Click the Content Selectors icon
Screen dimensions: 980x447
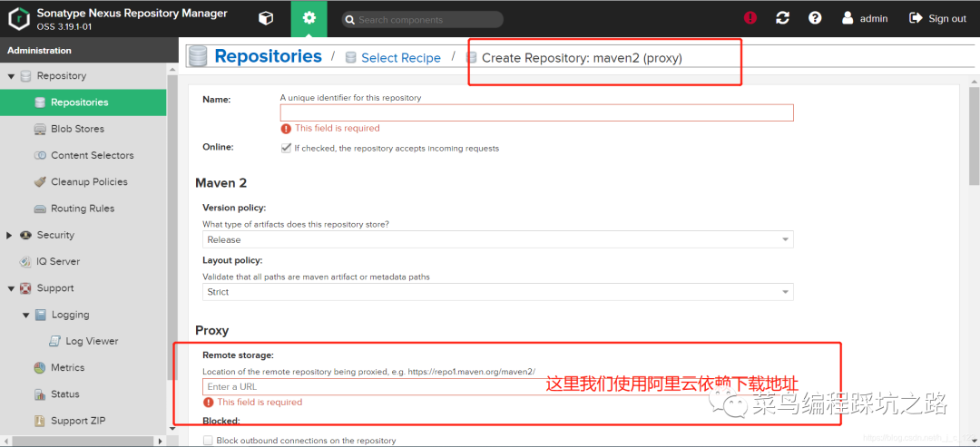click(x=40, y=155)
